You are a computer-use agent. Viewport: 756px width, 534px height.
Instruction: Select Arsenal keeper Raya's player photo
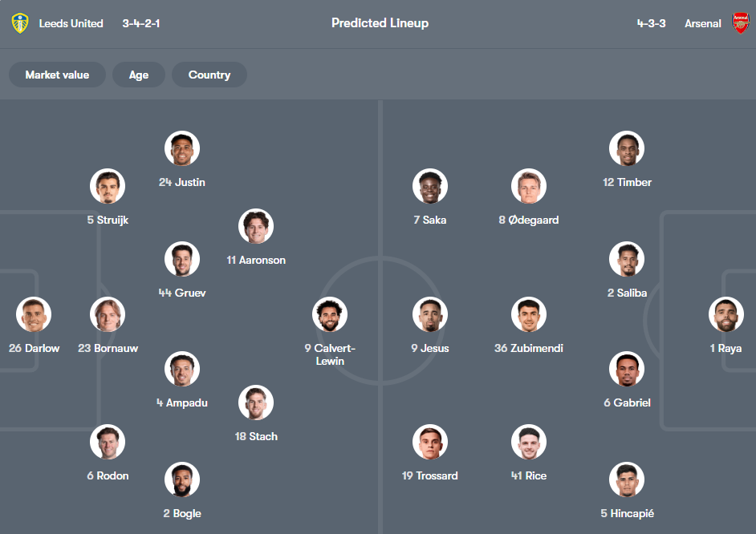pos(725,314)
